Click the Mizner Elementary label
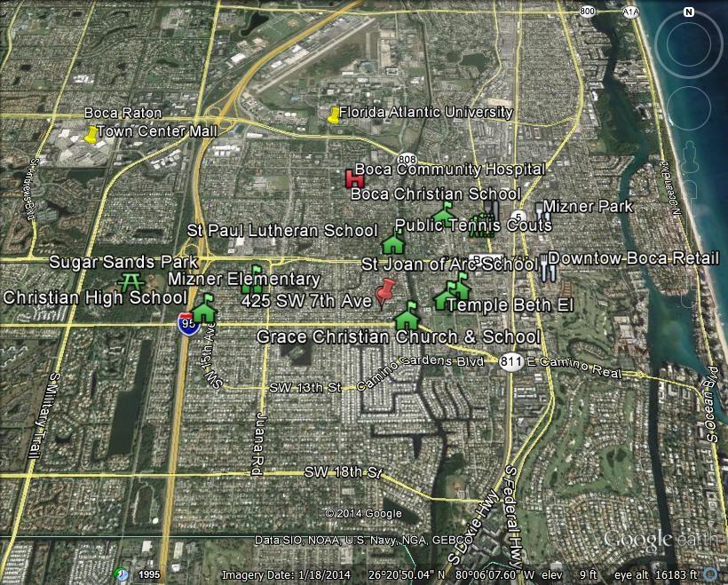 (x=244, y=279)
